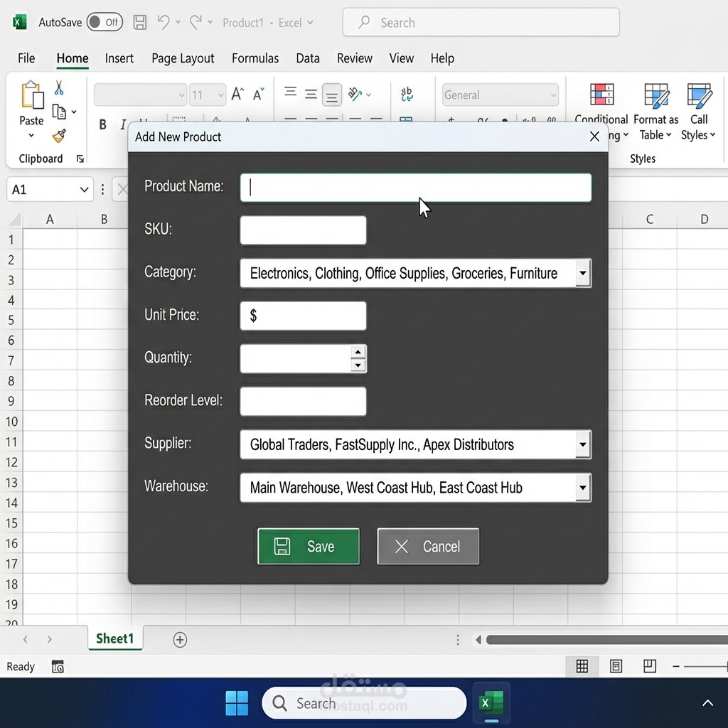
Task: Open the Warehouse dropdown
Action: (x=583, y=488)
